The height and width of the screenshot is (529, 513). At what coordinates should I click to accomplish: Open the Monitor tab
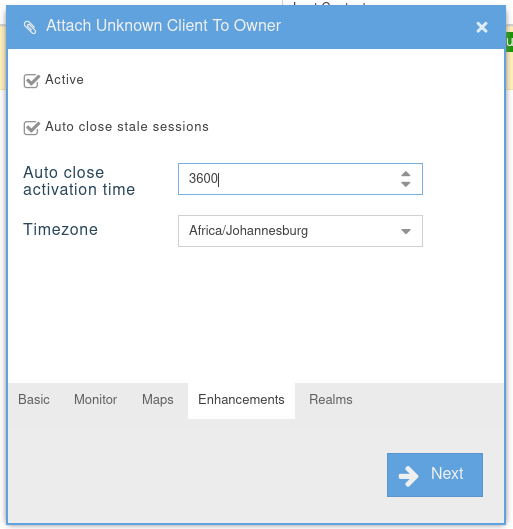click(95, 399)
